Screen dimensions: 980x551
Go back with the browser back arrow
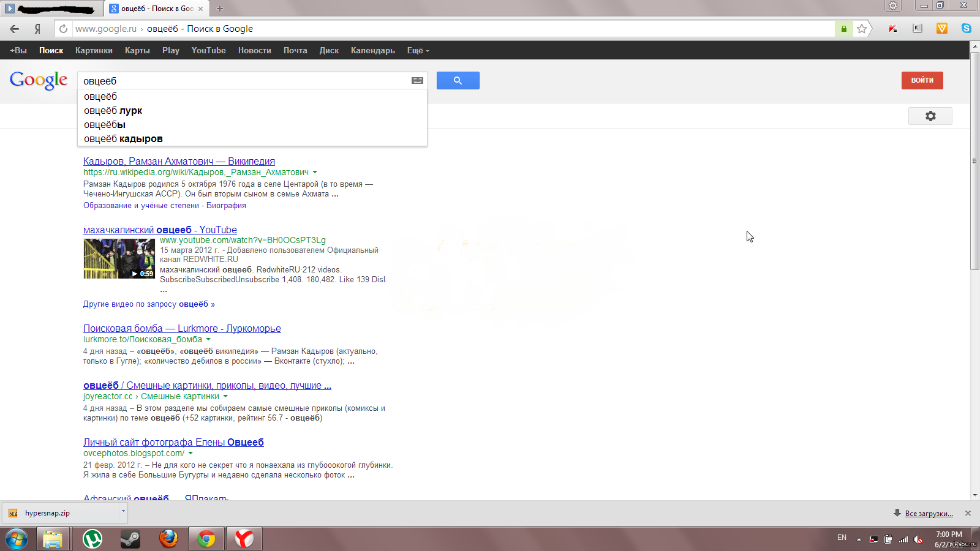pos(15,29)
